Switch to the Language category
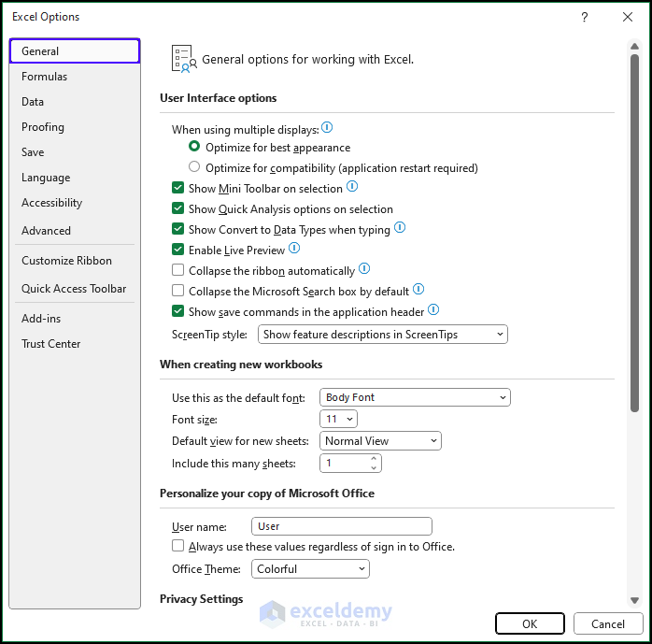Viewport: 652px width, 644px height. tap(75, 178)
